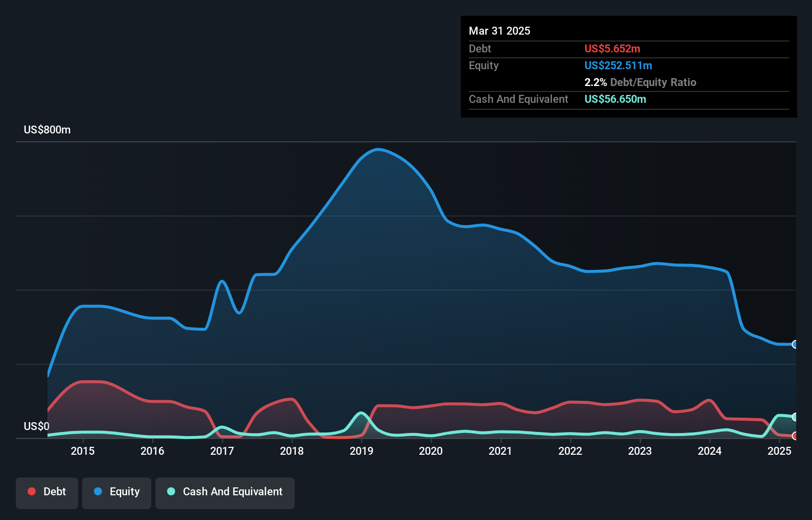Click the US$0 y-axis label
812x520 pixels.
(37, 427)
